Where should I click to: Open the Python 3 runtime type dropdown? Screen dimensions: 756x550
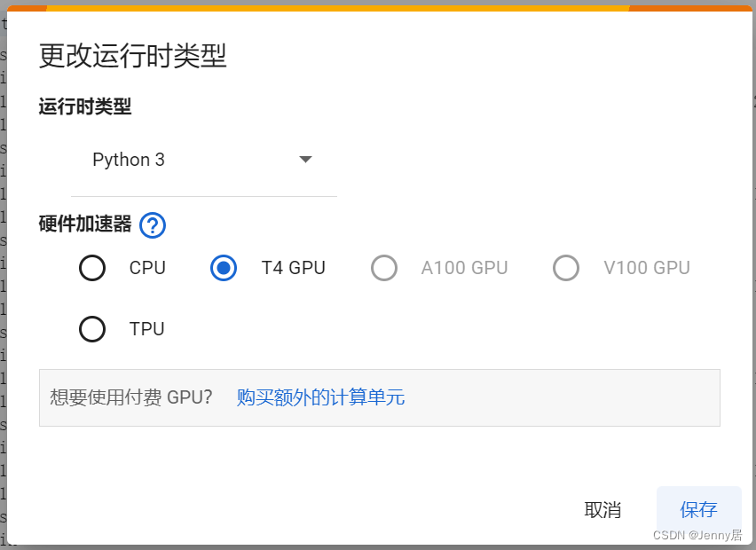203,160
